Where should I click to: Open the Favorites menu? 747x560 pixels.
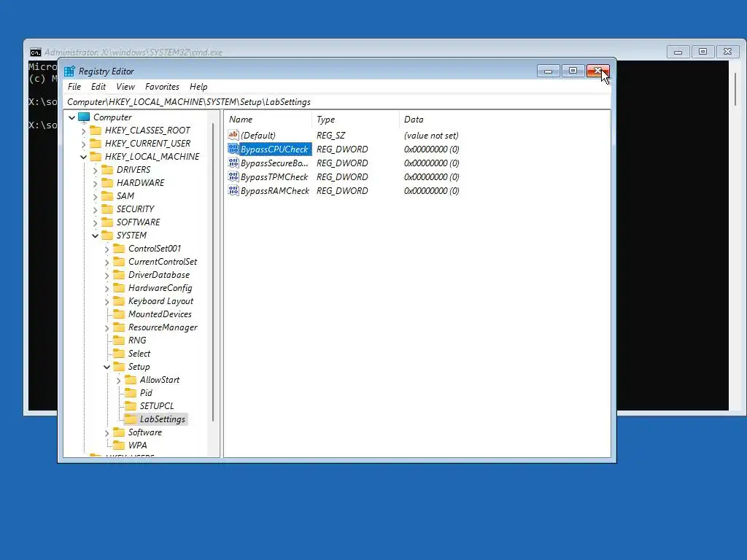click(x=162, y=87)
